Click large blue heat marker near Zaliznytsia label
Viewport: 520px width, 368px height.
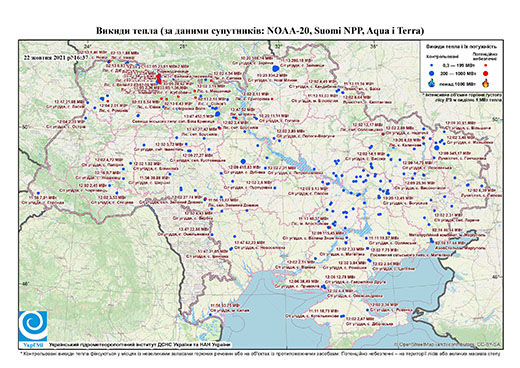275,69
